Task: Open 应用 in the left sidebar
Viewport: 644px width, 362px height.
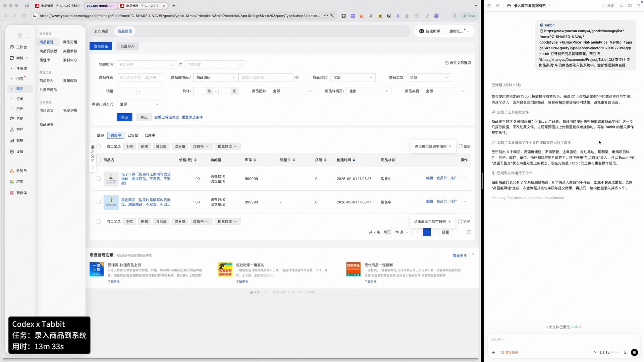Action: (17, 182)
